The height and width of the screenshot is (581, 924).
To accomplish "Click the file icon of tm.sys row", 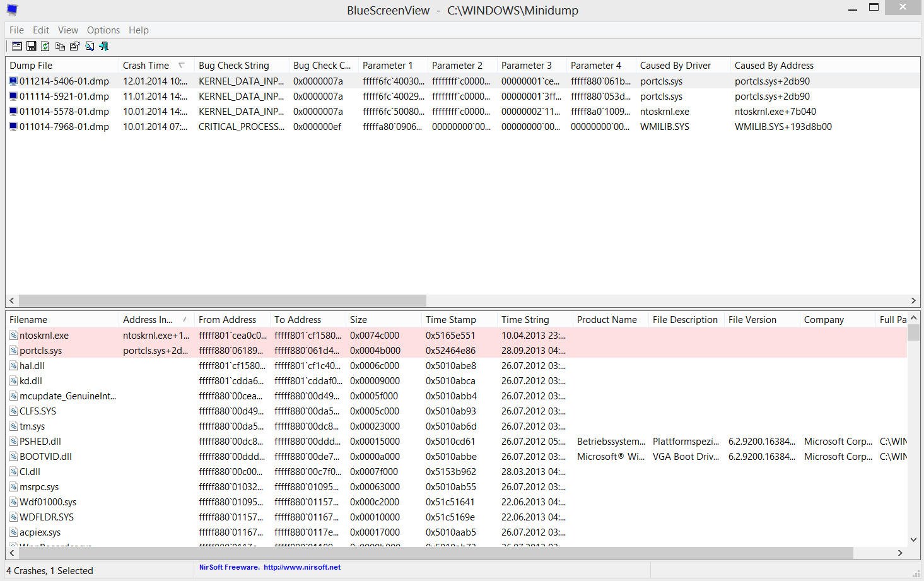I will click(13, 426).
